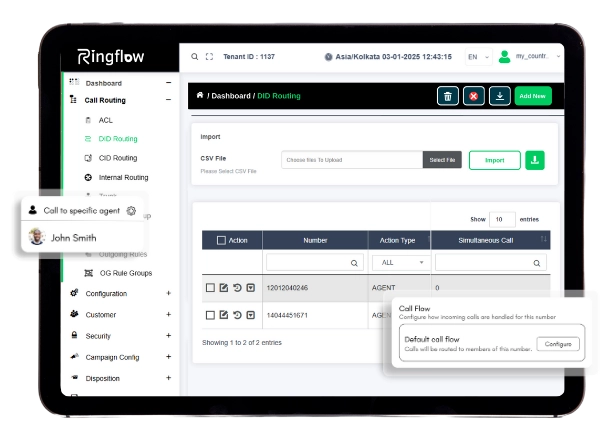Tick the checkbox for row 12012040246
610x440 pixels.
point(210,288)
